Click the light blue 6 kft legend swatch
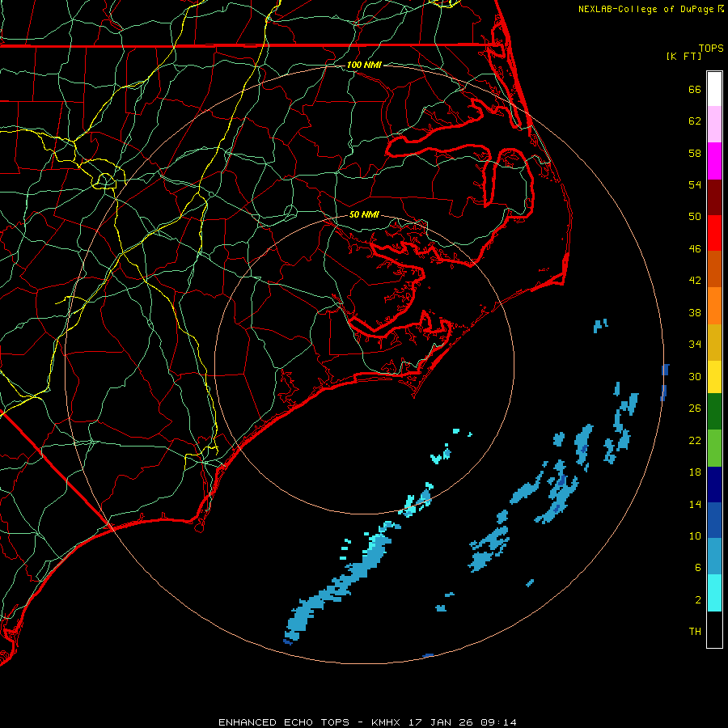 pos(714,557)
